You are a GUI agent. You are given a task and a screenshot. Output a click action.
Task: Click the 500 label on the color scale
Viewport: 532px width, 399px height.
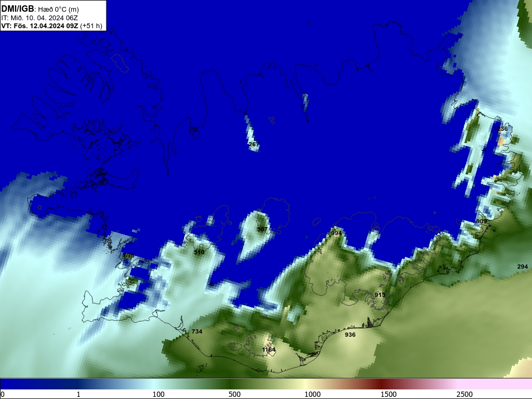235,394
